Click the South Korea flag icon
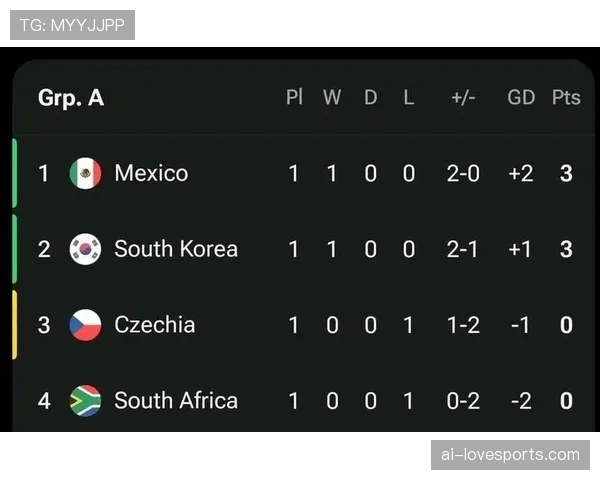The height and width of the screenshot is (480, 600). click(x=85, y=249)
